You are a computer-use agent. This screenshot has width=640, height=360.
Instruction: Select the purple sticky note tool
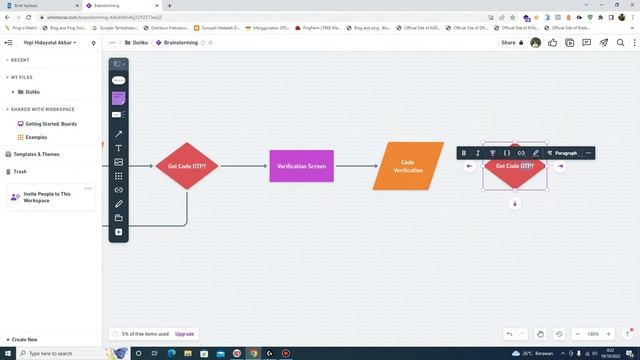pos(118,98)
